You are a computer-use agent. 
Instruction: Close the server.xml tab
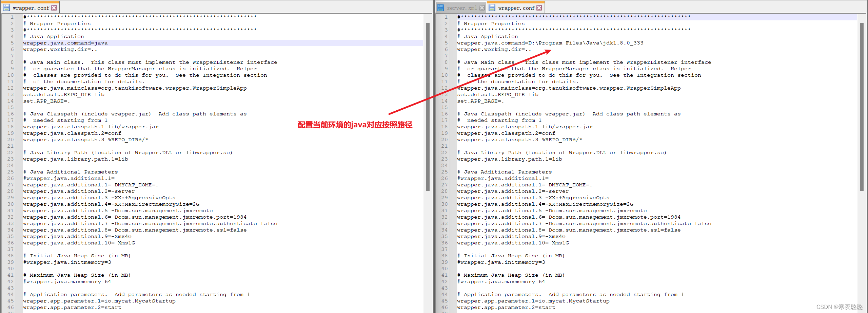[482, 7]
